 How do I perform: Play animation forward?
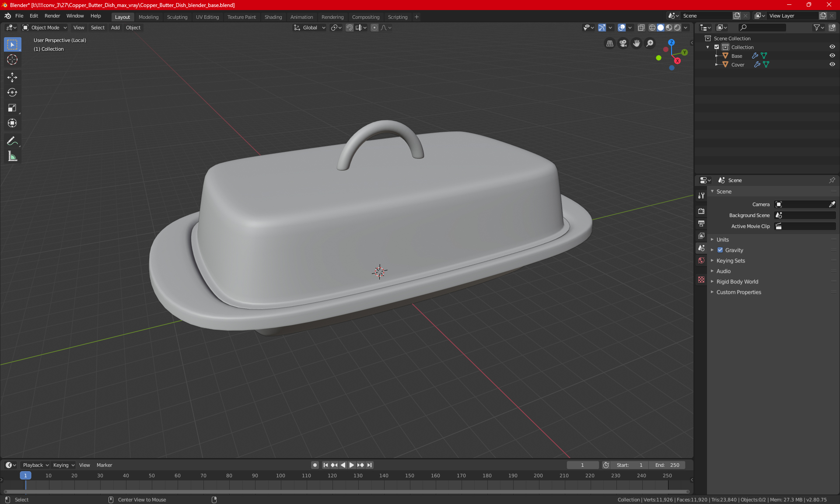click(x=352, y=465)
